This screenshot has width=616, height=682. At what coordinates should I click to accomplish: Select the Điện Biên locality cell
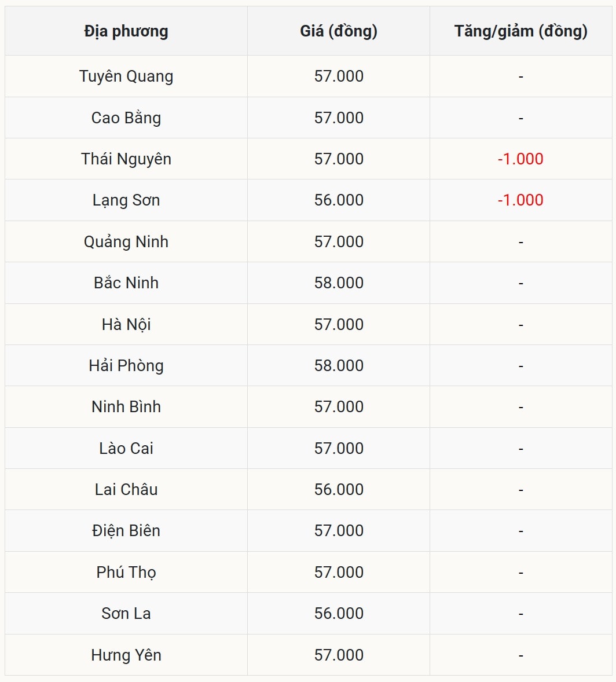126,531
